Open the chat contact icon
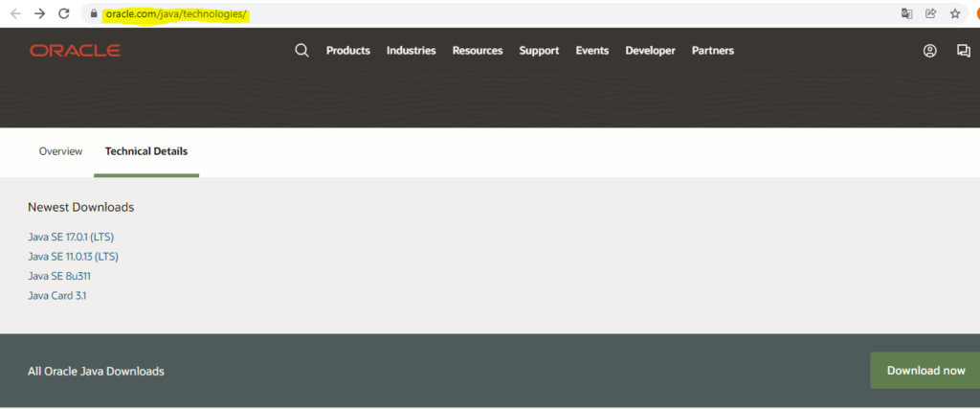 click(x=964, y=51)
